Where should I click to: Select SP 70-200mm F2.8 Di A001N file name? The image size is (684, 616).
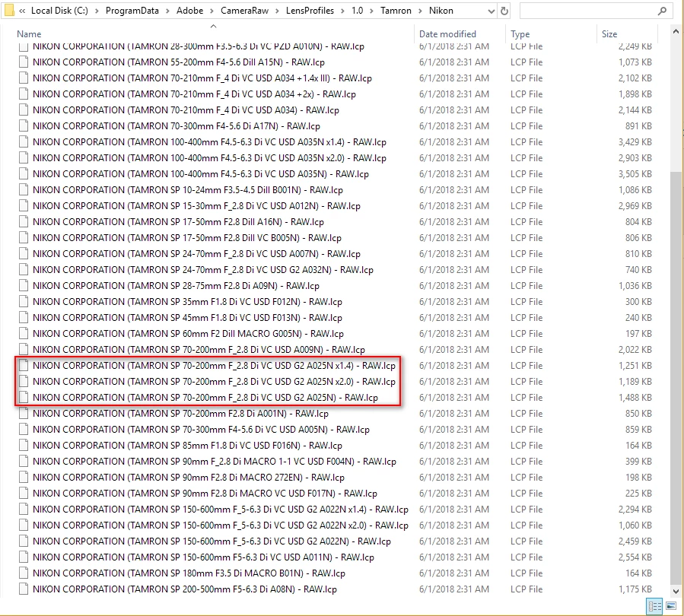tap(180, 413)
